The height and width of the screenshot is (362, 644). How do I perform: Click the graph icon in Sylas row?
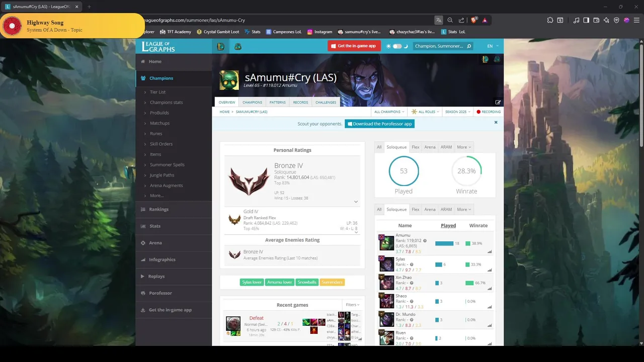[490, 270]
